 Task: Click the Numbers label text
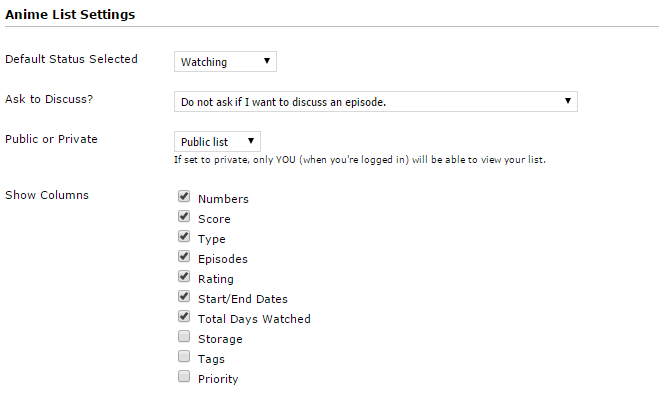point(223,199)
